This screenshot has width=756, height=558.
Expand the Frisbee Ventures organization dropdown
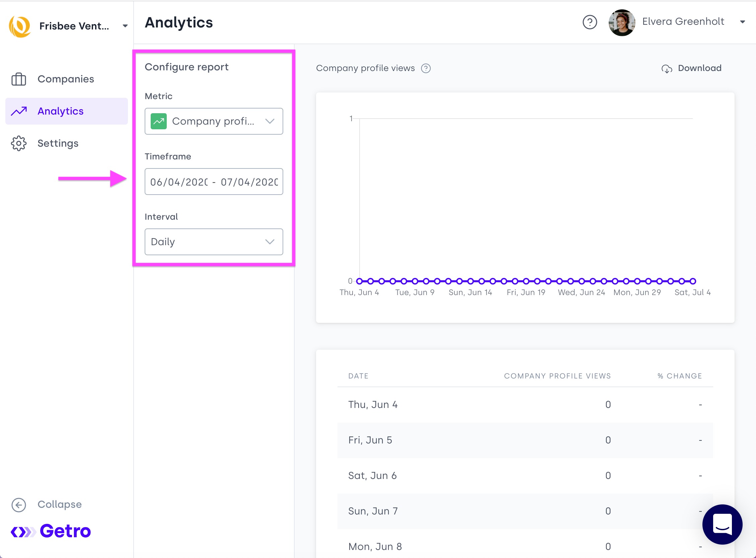point(125,26)
